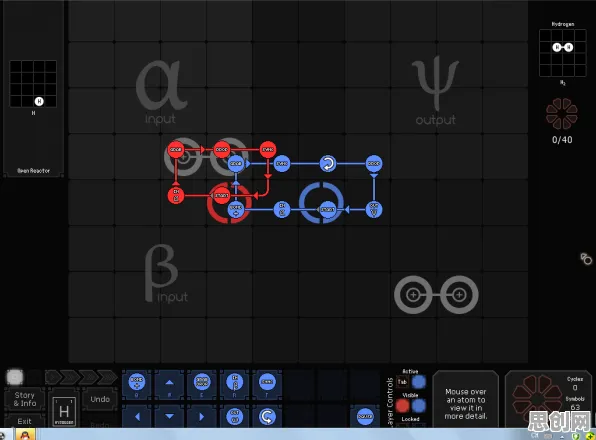Click the Undo button

point(100,399)
